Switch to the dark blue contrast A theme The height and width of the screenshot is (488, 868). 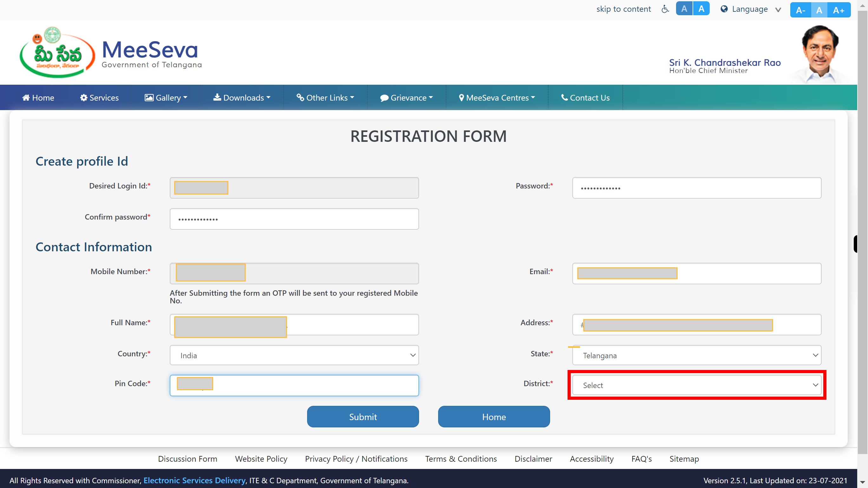pos(684,9)
